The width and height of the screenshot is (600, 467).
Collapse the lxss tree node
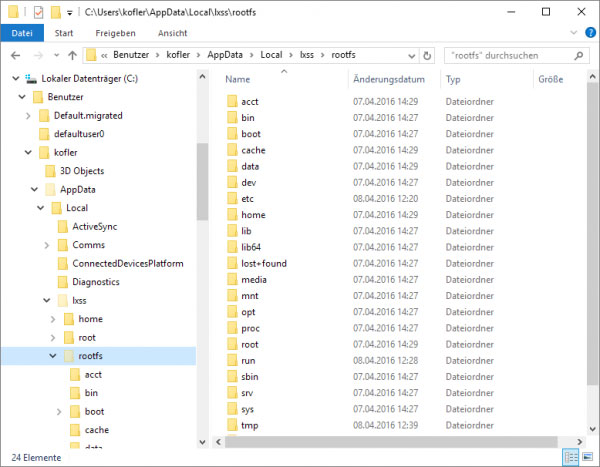(x=47, y=300)
